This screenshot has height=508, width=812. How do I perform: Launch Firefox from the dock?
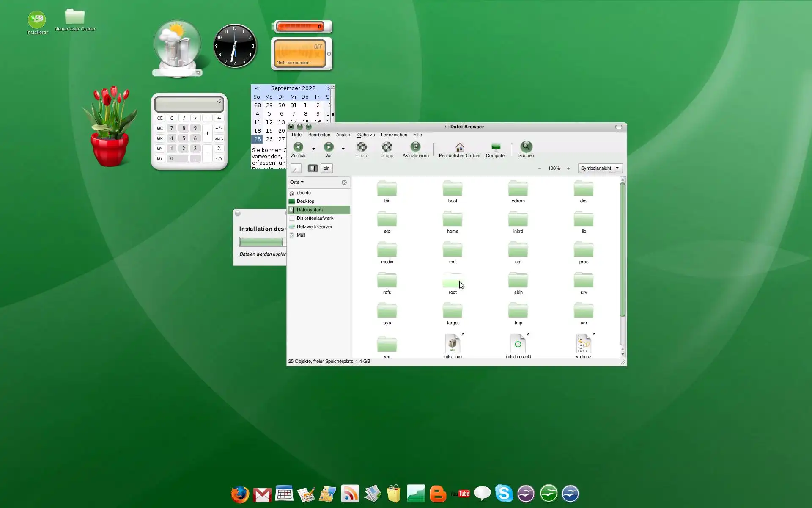point(240,494)
